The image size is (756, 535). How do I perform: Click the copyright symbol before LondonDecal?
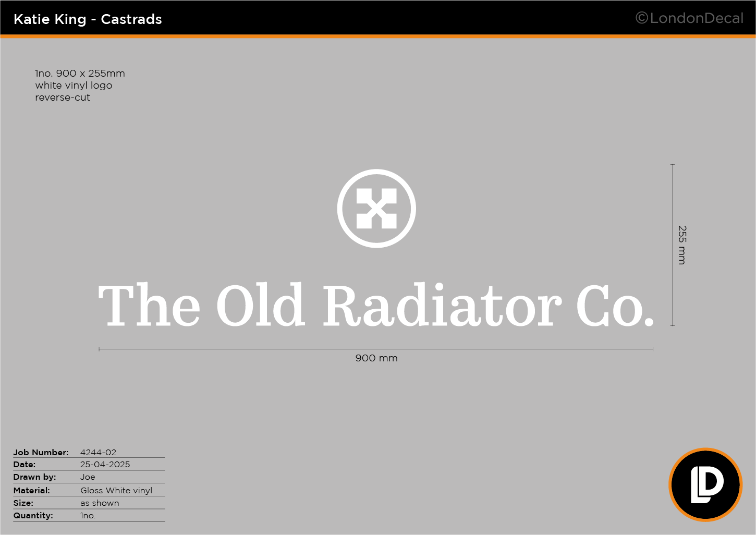coord(641,18)
